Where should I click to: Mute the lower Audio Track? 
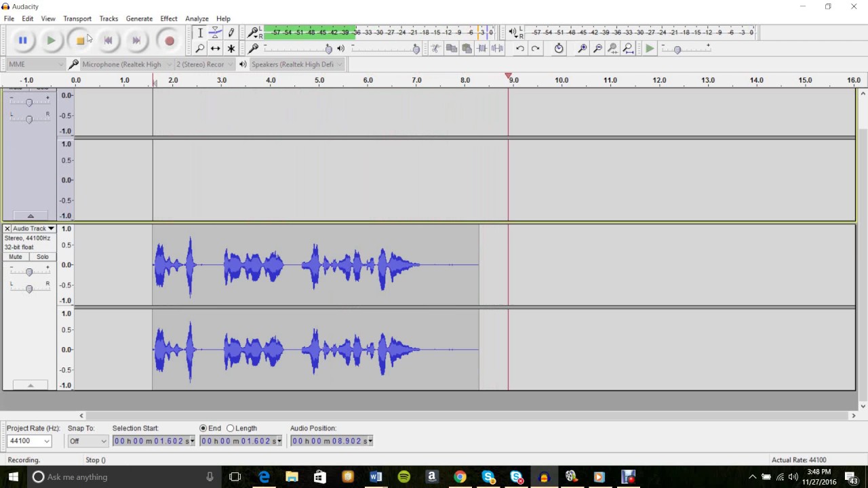tap(16, 257)
